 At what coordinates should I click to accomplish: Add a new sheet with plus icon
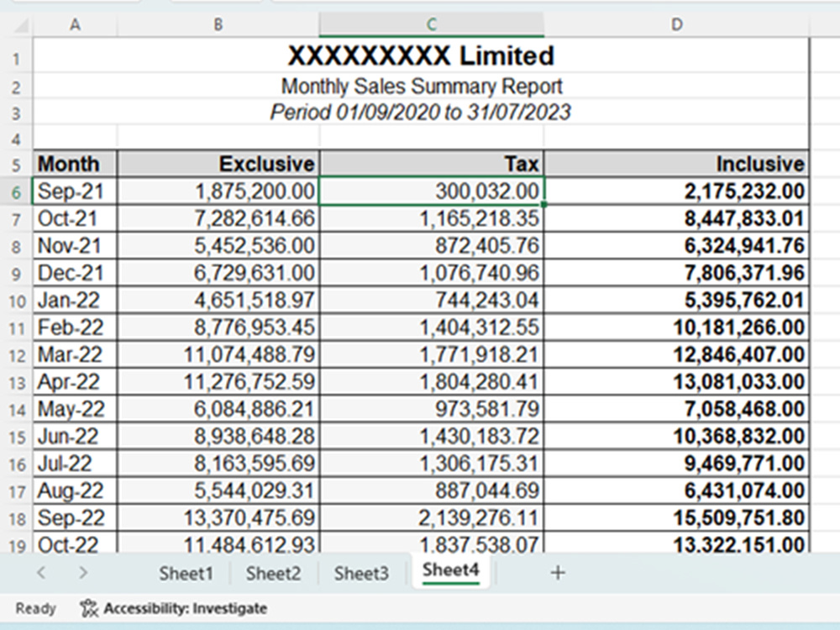(558, 573)
